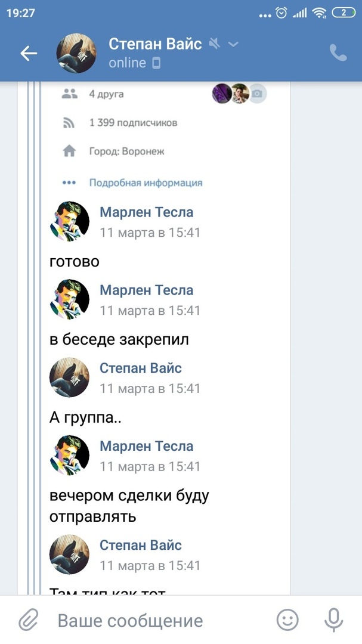Tap the microphone voice message icon
Viewport: 362px width, 644px height.
coord(333,621)
